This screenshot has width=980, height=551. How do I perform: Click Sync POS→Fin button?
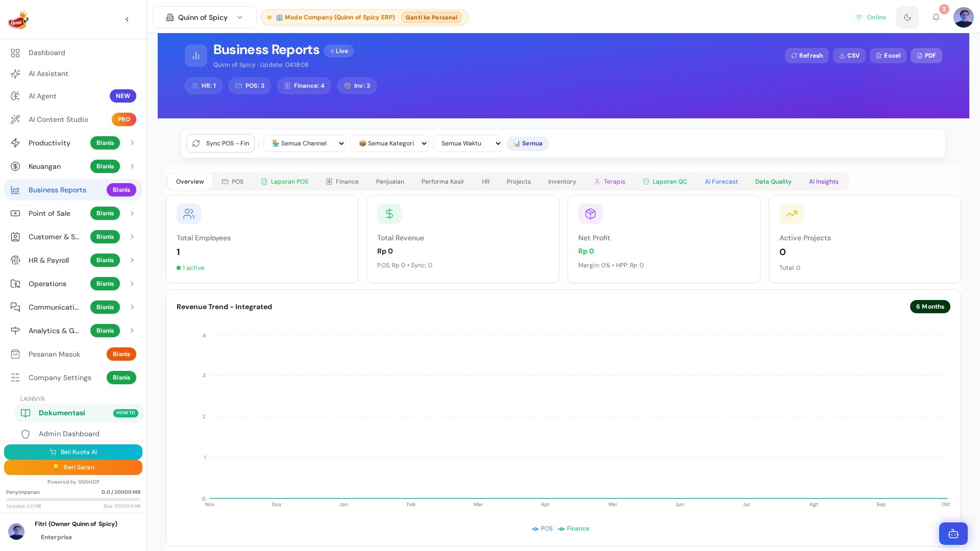pos(220,143)
